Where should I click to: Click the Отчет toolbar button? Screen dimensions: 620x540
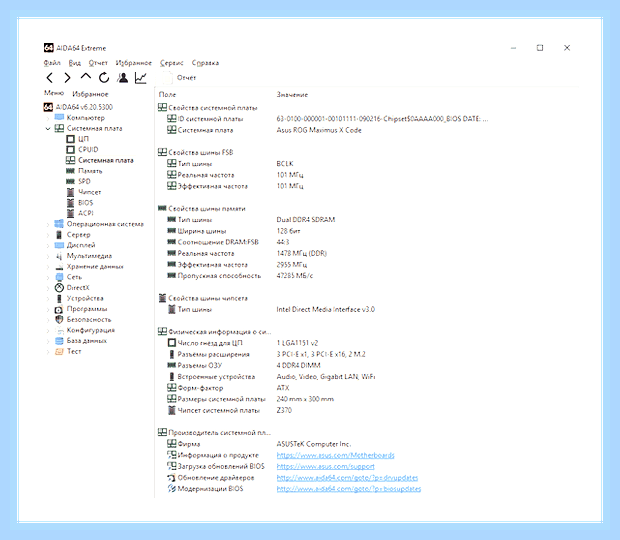point(179,78)
